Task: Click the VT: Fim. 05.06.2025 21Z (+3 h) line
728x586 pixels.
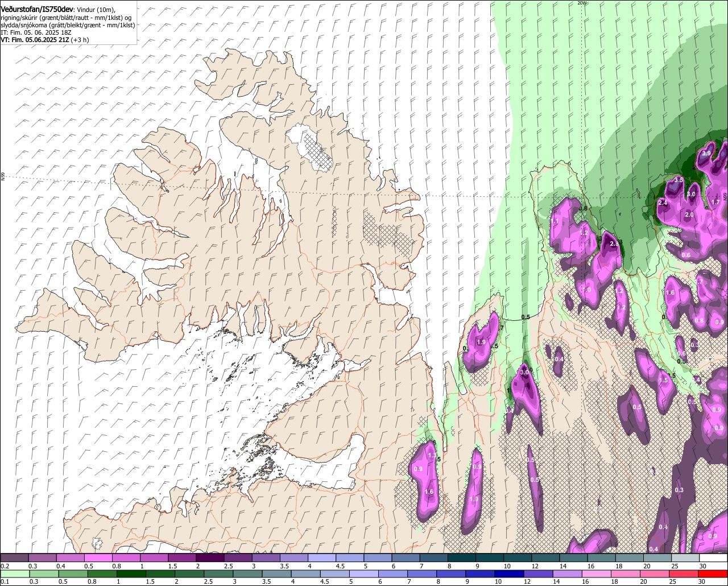Action: [44, 40]
